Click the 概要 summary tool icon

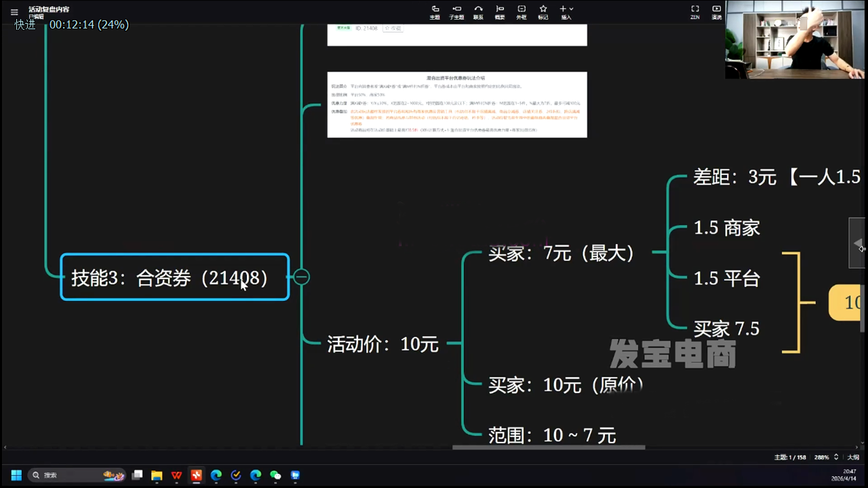(x=500, y=12)
